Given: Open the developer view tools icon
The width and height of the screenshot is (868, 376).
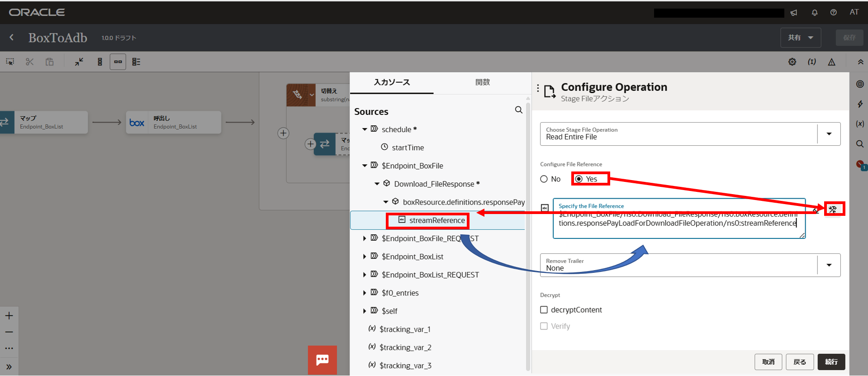Looking at the screenshot, I should pyautogui.click(x=833, y=209).
